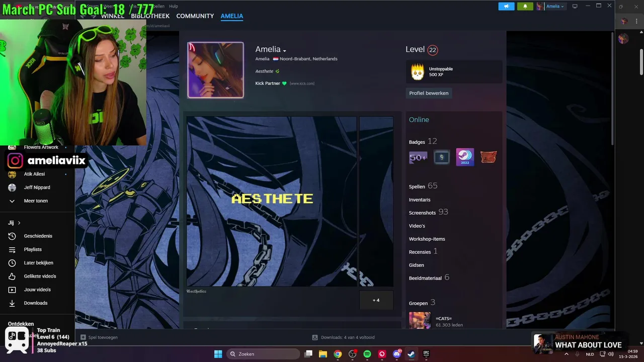Open Jouw video's in the sidebar
644x362 pixels.
pos(37,290)
